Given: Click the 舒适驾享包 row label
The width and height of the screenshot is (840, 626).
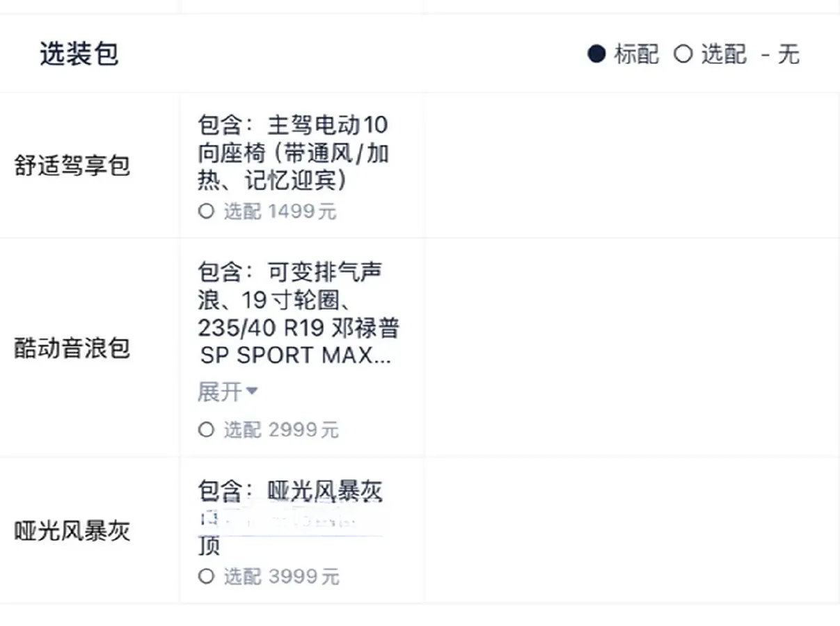Looking at the screenshot, I should click(72, 166).
